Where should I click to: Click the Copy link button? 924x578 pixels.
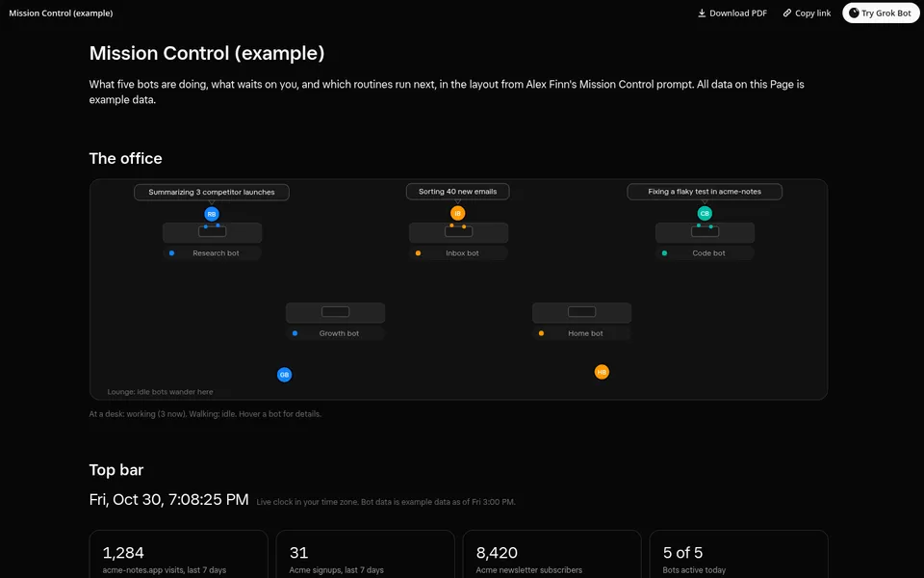[807, 13]
